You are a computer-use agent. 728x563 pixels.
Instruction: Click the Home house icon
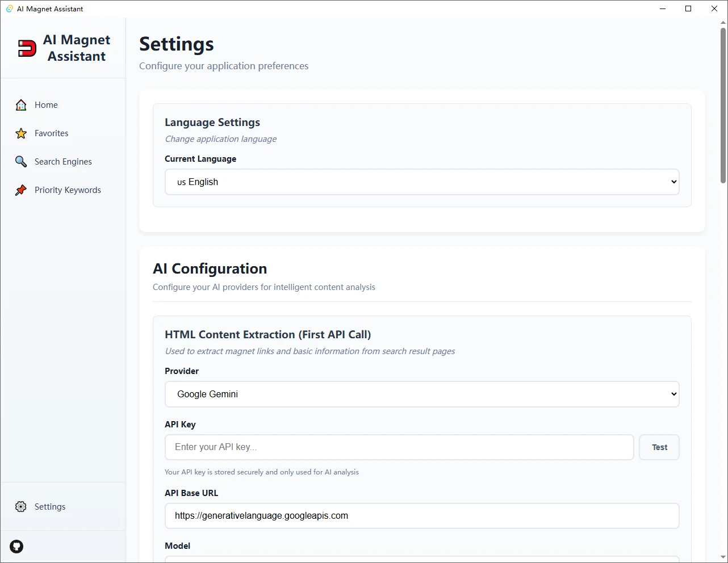[21, 105]
